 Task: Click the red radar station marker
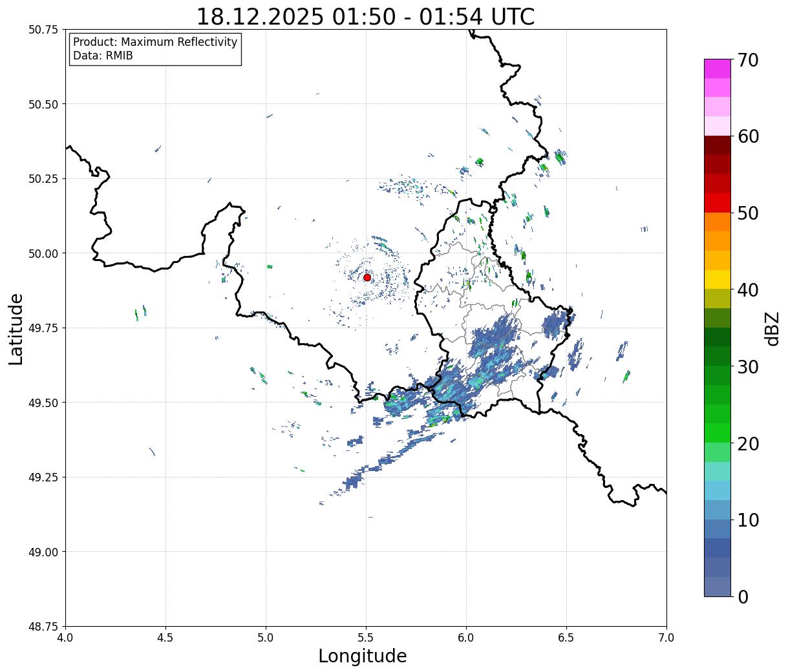pyautogui.click(x=367, y=277)
